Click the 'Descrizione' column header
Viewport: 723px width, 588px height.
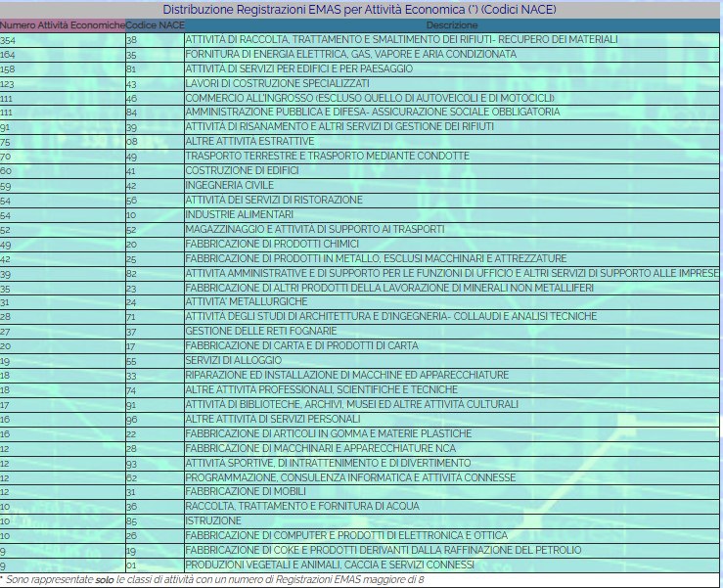point(452,23)
